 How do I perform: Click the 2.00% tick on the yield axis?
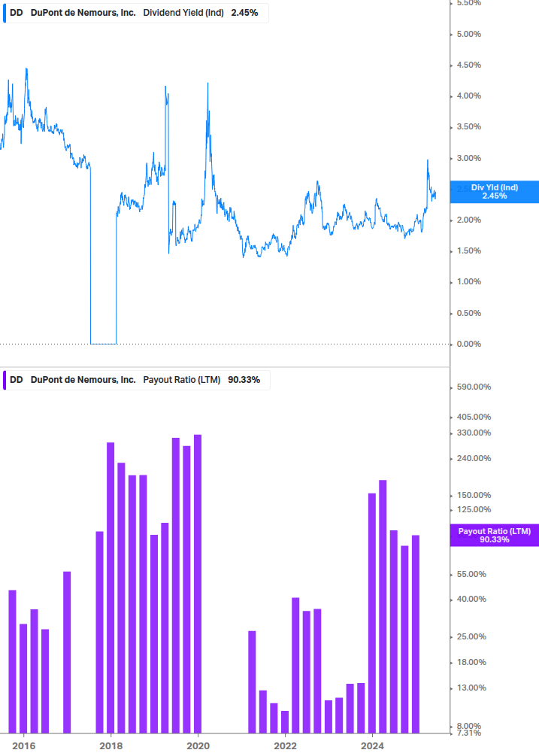[x=468, y=220]
